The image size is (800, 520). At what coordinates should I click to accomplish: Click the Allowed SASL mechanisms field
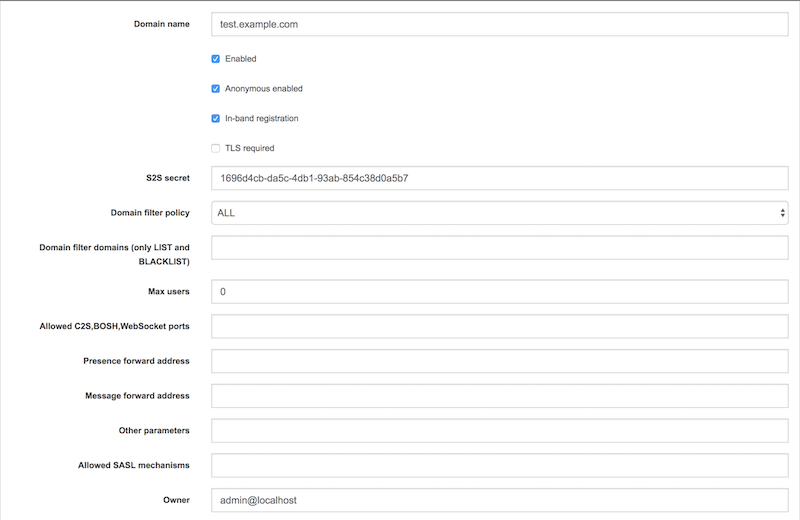click(500, 465)
